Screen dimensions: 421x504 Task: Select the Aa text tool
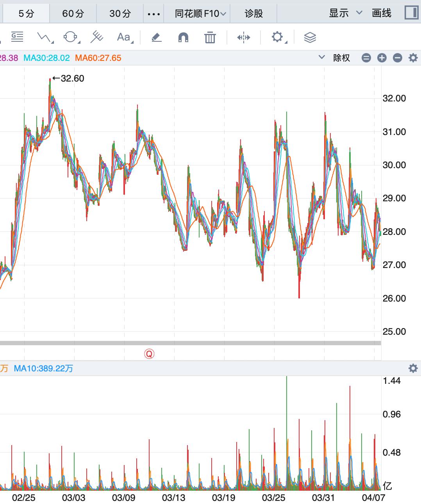click(124, 37)
